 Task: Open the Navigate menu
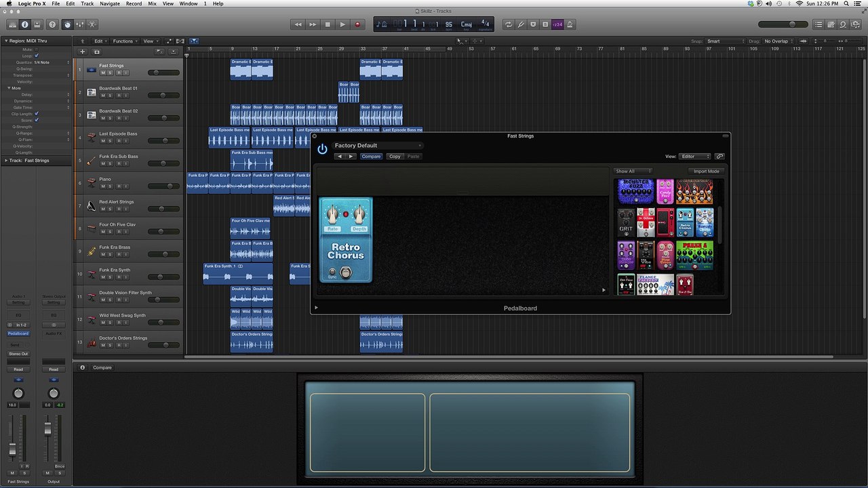coord(110,3)
